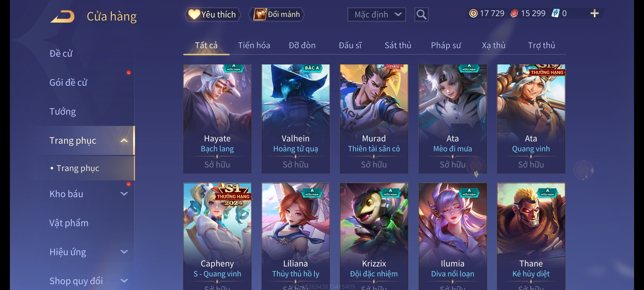This screenshot has height=290, width=644.
Task: Open Đổi mảnh chest exchange
Action: [x=277, y=14]
